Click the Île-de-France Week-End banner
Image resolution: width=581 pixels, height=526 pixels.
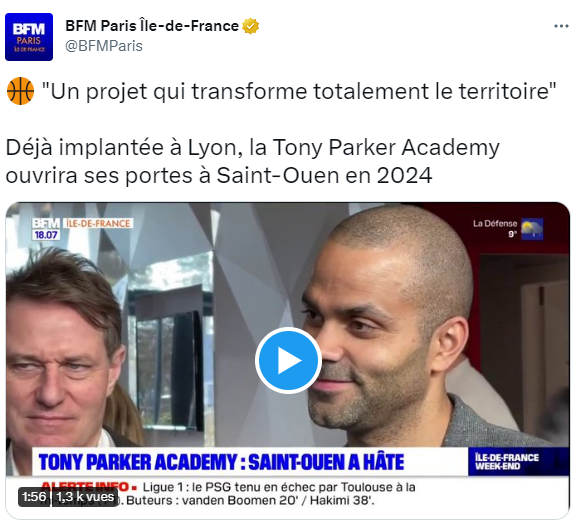tap(518, 462)
